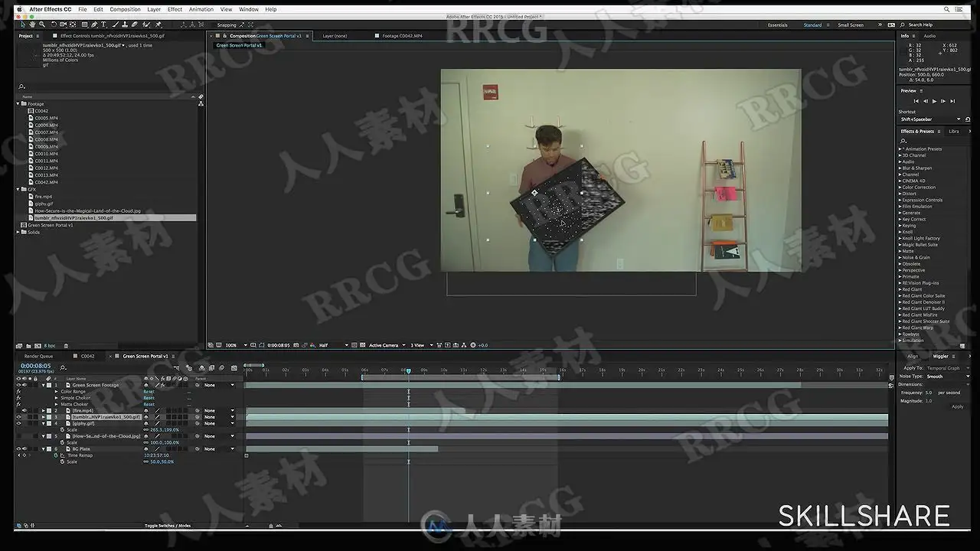This screenshot has height=551, width=980.
Task: Select the Brush tool
Action: [x=115, y=24]
